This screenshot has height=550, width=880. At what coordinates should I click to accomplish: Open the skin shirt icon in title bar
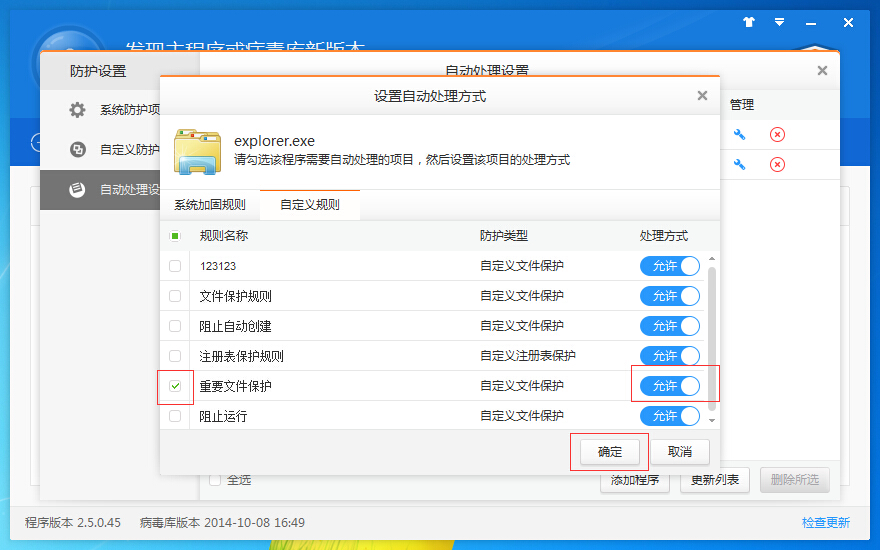(x=749, y=21)
